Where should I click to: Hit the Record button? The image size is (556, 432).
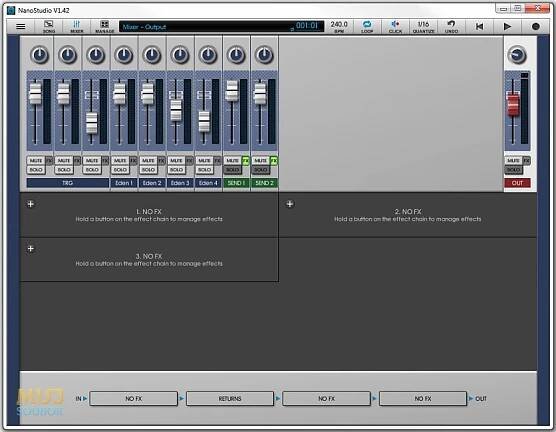[535, 26]
